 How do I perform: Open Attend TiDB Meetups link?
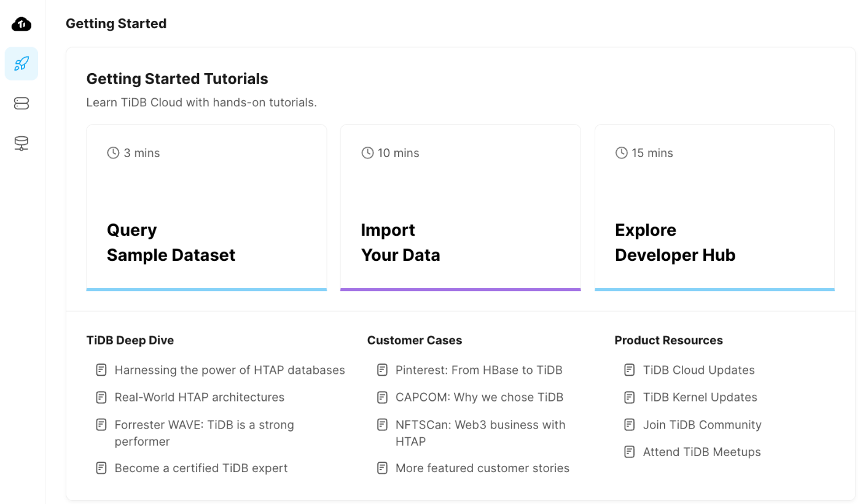point(702,452)
